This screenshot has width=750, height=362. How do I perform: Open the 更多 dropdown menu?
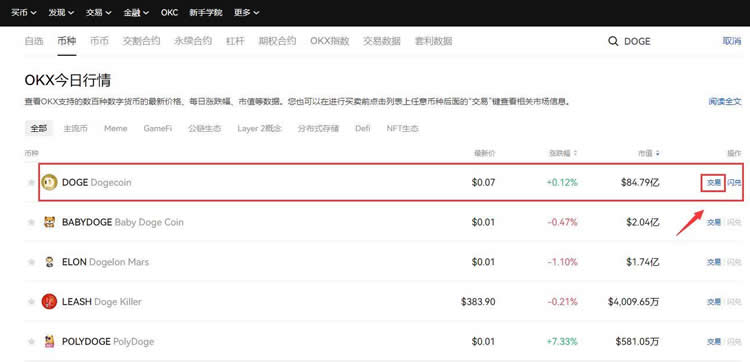(x=247, y=13)
